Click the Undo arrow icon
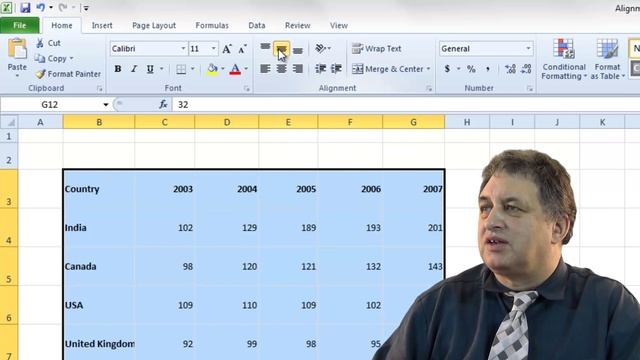 (41, 7)
